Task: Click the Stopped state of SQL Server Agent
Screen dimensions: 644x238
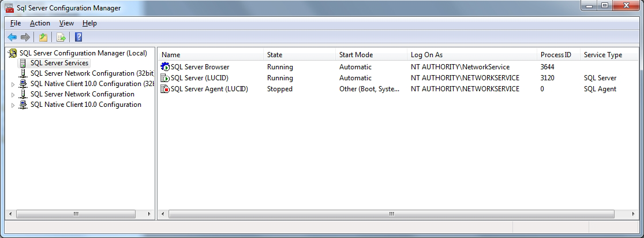Action: (280, 89)
